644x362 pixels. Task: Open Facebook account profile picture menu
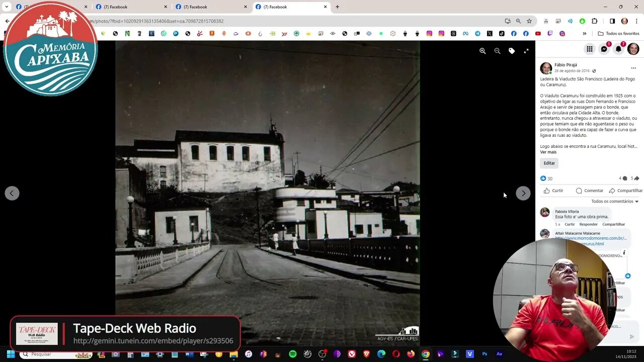point(633,49)
